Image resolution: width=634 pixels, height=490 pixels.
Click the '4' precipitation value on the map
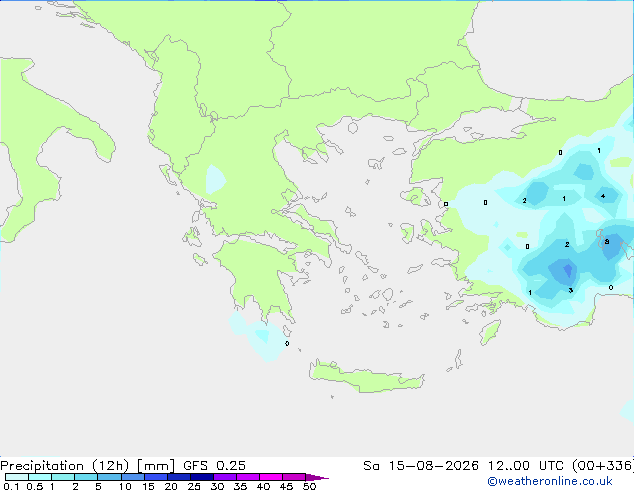[x=603, y=196]
